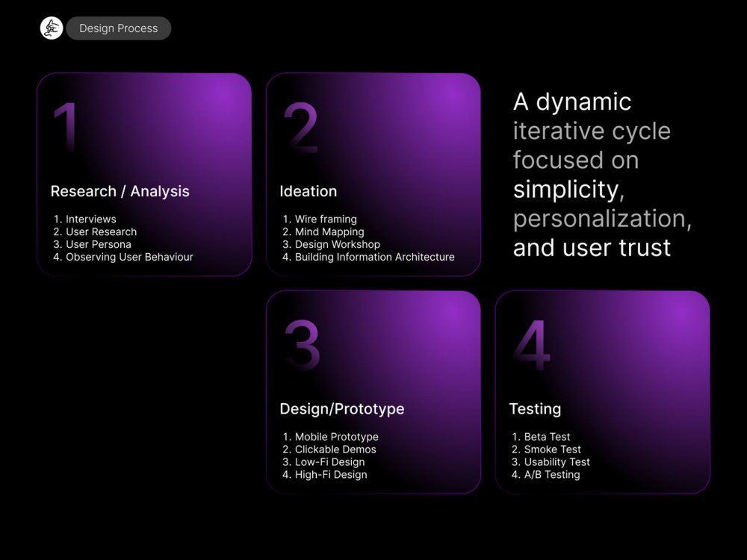Click the round hand logo icon
Viewport: 747px width, 560px height.
[x=52, y=28]
